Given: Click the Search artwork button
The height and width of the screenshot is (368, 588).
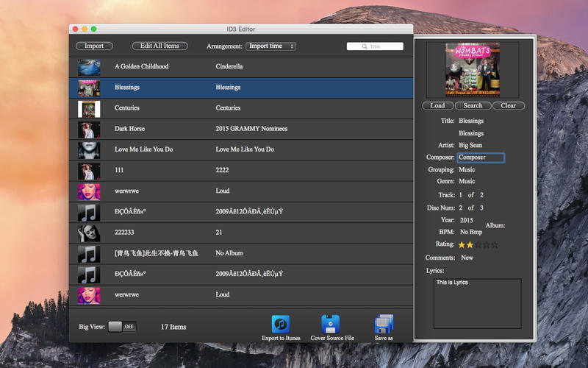Looking at the screenshot, I should coord(473,106).
